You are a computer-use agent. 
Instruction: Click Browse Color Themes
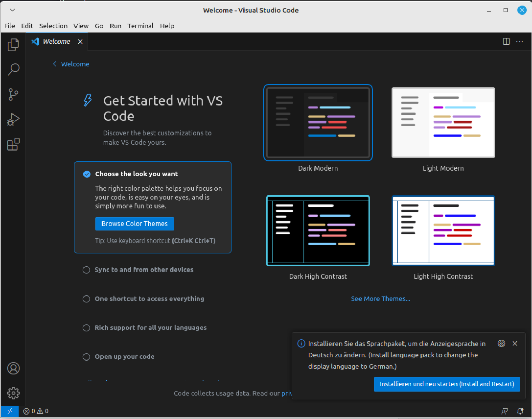(134, 224)
